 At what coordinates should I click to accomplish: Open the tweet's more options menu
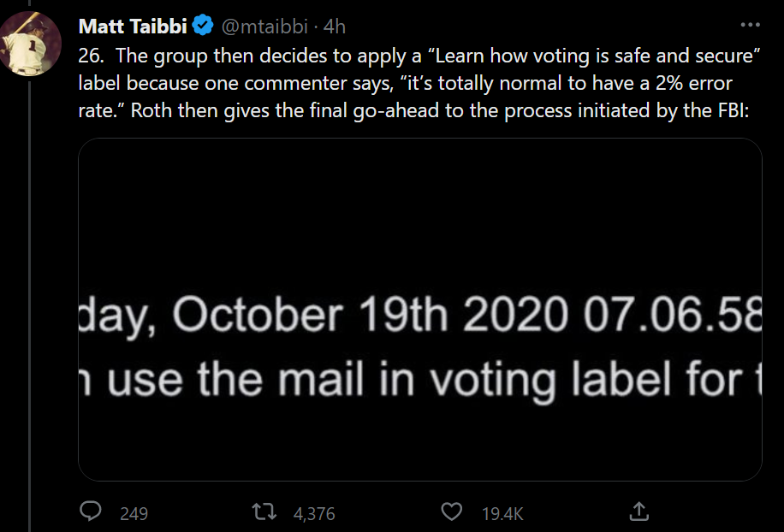tap(749, 26)
